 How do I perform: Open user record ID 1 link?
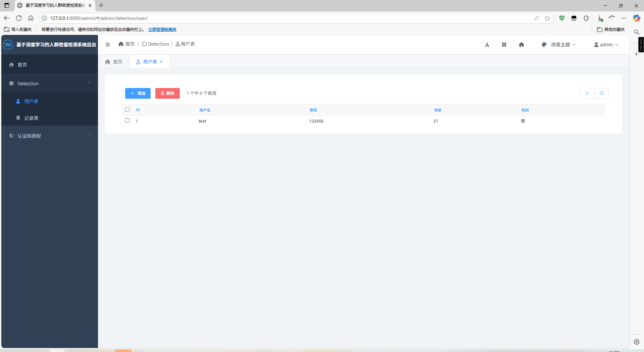(x=137, y=121)
